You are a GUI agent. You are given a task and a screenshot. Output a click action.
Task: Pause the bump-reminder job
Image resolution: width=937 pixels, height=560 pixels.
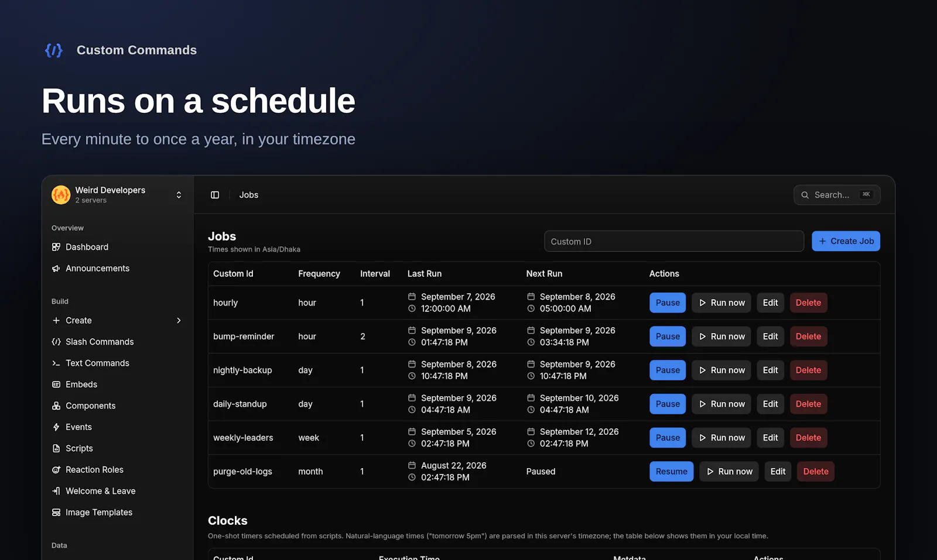pos(668,336)
